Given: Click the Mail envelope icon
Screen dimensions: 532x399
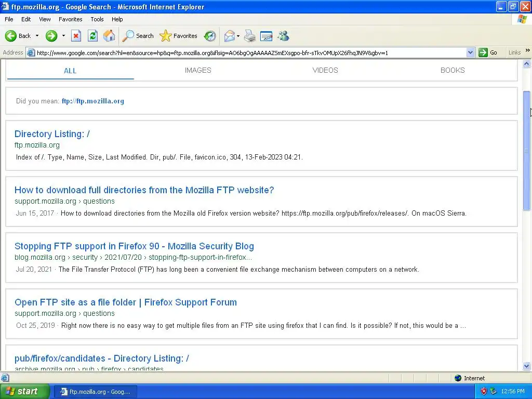Looking at the screenshot, I should [230, 36].
